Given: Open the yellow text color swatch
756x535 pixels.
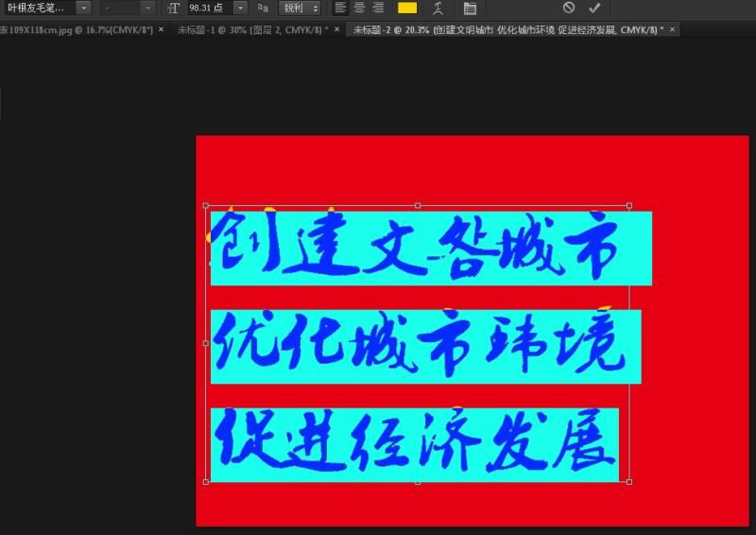Looking at the screenshot, I should pos(407,8).
